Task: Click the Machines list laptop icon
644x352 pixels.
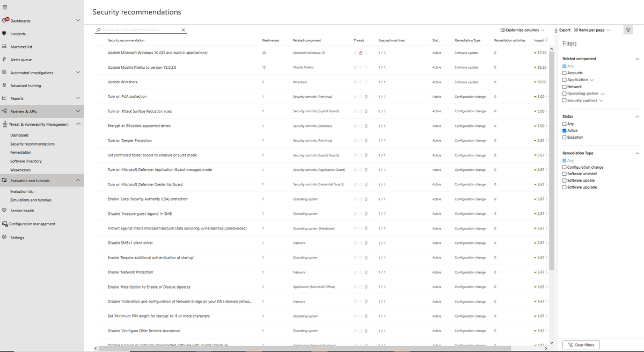Action: click(x=4, y=46)
